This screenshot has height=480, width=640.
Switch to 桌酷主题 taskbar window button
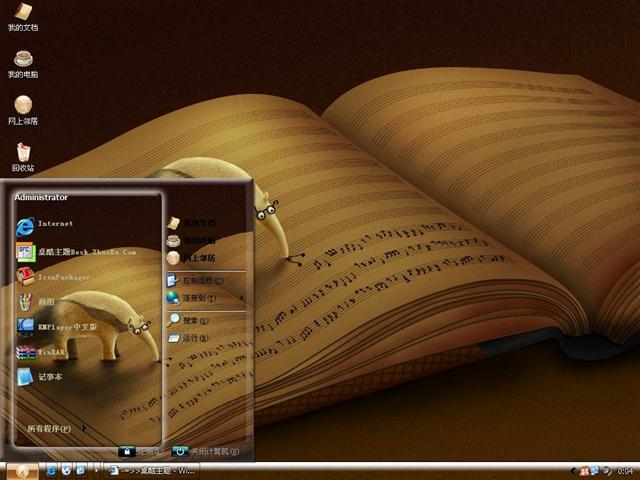153,471
